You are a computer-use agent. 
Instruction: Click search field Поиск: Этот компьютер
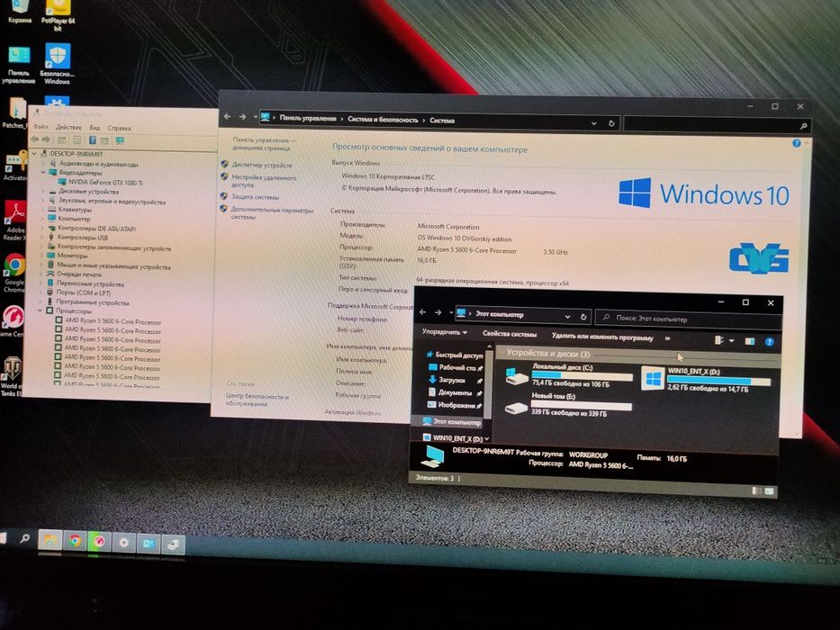click(x=689, y=319)
